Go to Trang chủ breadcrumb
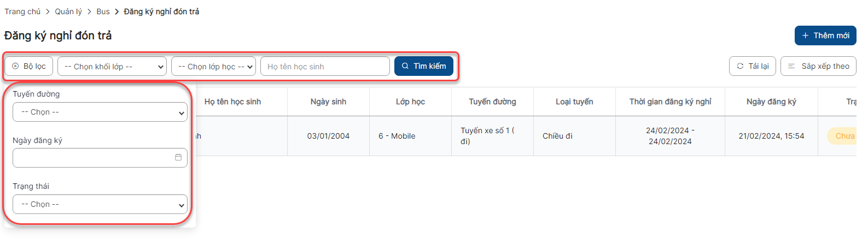Screen dimensions: 868x244 tap(22, 11)
